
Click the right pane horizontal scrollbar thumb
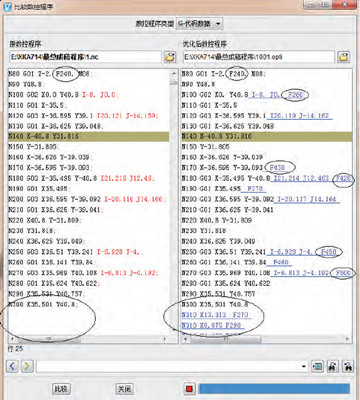click(x=226, y=339)
